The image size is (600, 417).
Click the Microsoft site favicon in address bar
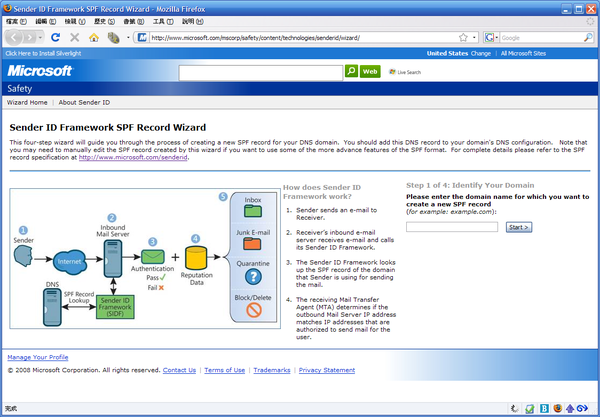(x=142, y=37)
